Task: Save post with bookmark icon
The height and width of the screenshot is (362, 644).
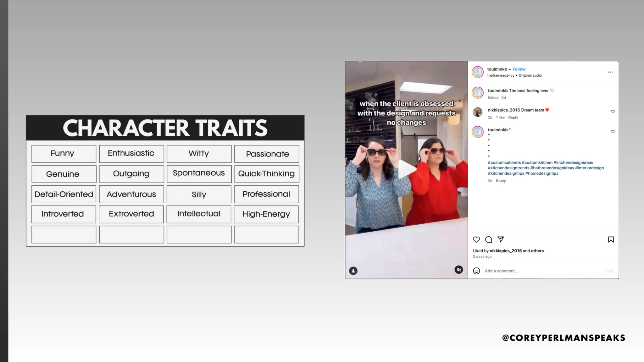Action: pyautogui.click(x=611, y=239)
